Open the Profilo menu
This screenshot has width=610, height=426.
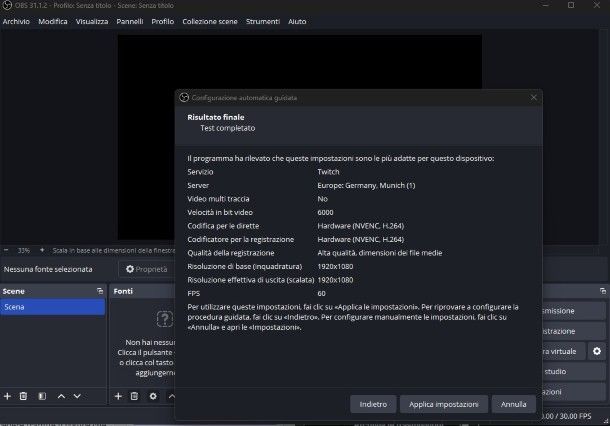pyautogui.click(x=163, y=21)
